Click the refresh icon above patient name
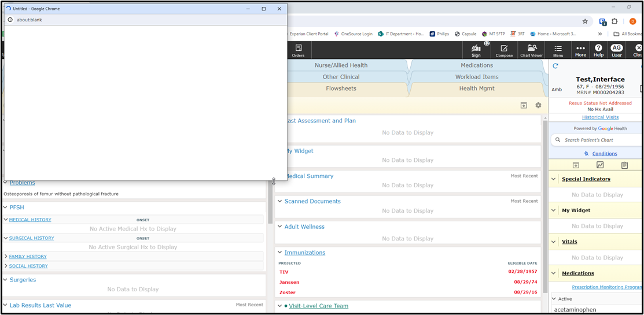This screenshot has width=644, height=315. pyautogui.click(x=555, y=66)
